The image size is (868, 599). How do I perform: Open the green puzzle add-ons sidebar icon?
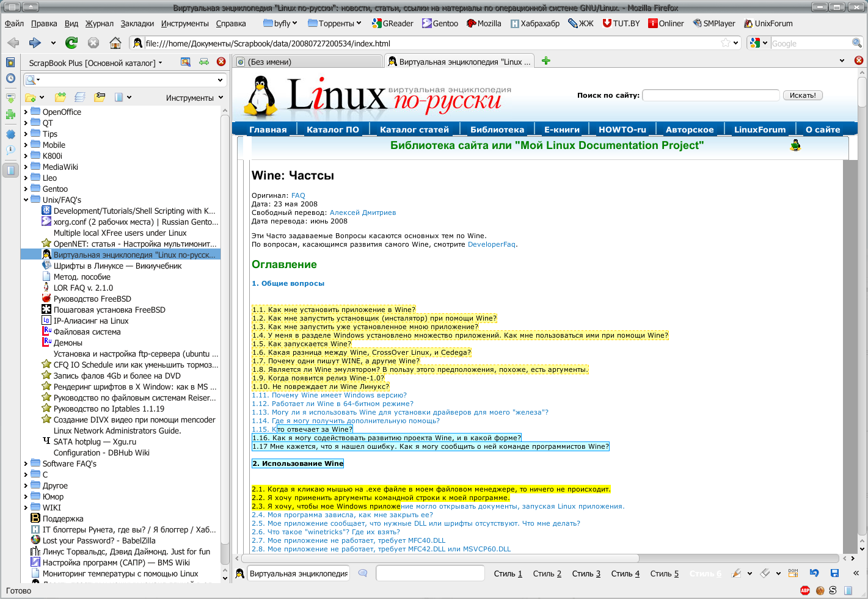(10, 114)
